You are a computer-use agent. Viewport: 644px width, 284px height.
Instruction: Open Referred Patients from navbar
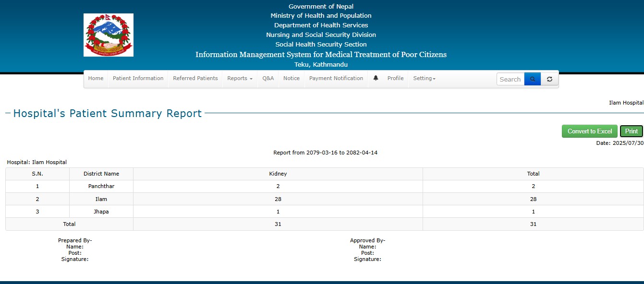tap(195, 79)
